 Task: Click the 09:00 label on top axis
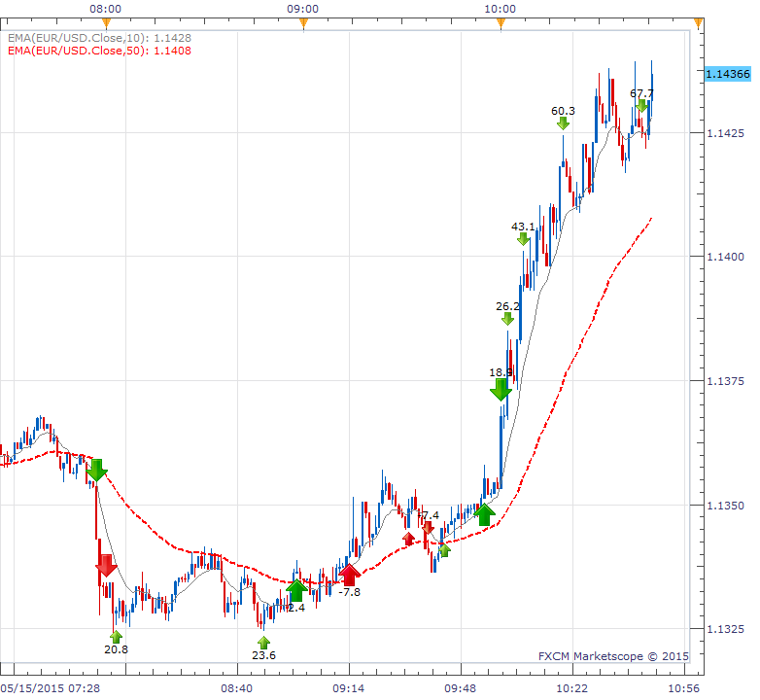[x=303, y=9]
